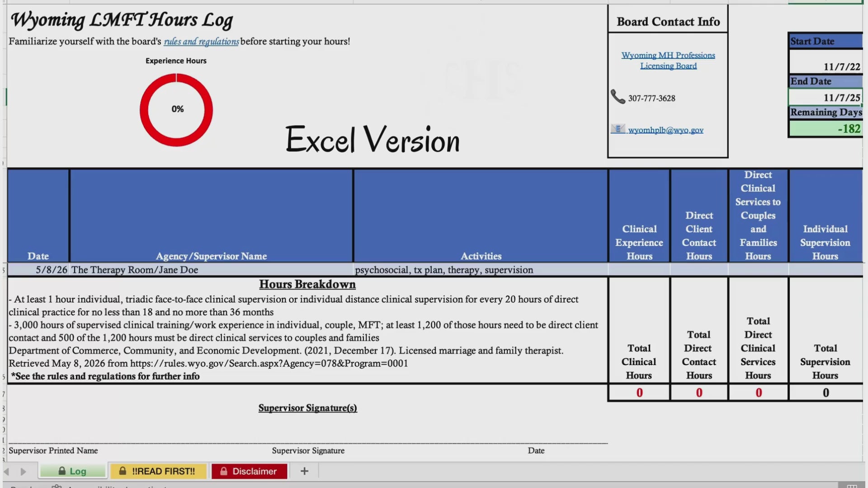868x488 pixels.
Task: Select the End Date cell 11/7/25
Action: click(x=826, y=97)
